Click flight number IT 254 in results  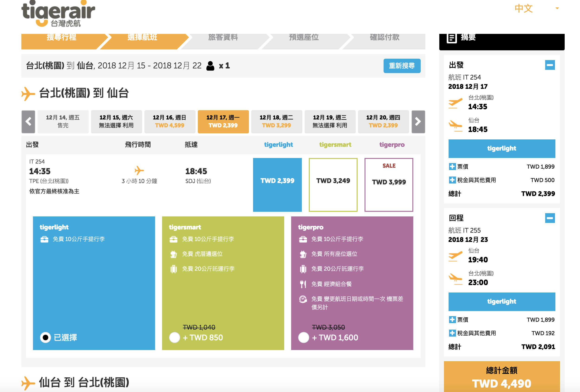(x=37, y=162)
